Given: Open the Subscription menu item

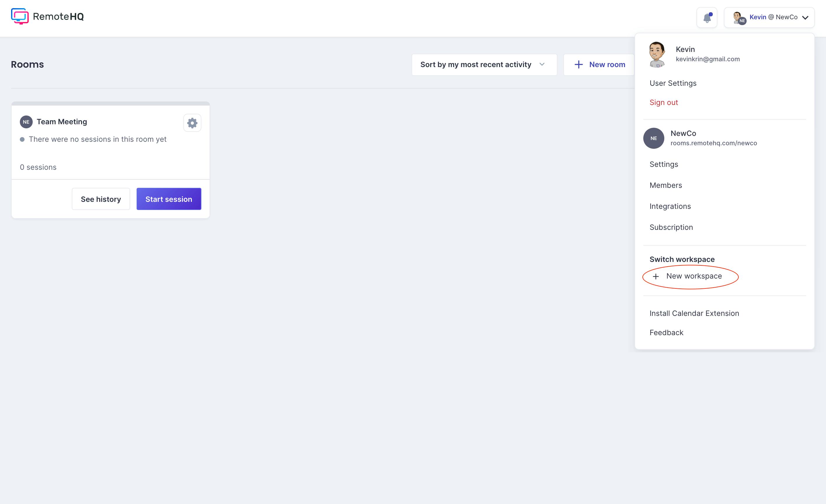Looking at the screenshot, I should point(671,228).
